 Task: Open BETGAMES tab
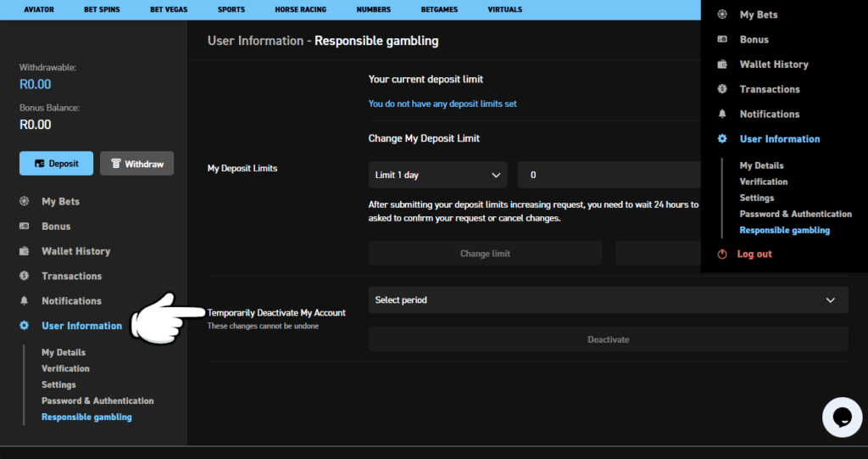(439, 9)
